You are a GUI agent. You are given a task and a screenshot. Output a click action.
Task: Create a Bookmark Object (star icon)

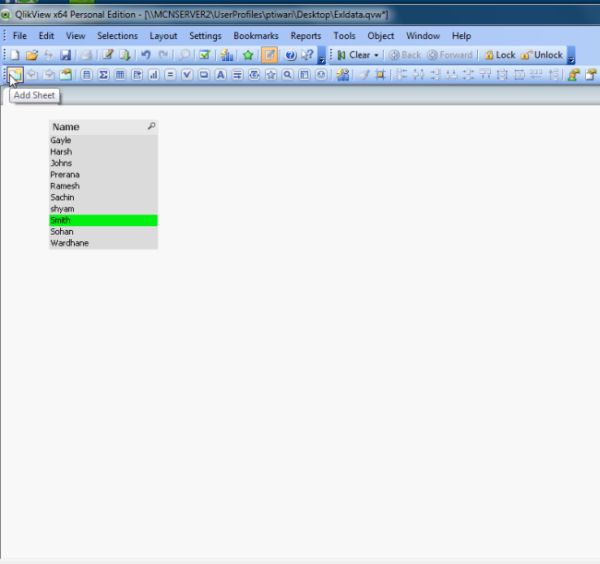271,75
